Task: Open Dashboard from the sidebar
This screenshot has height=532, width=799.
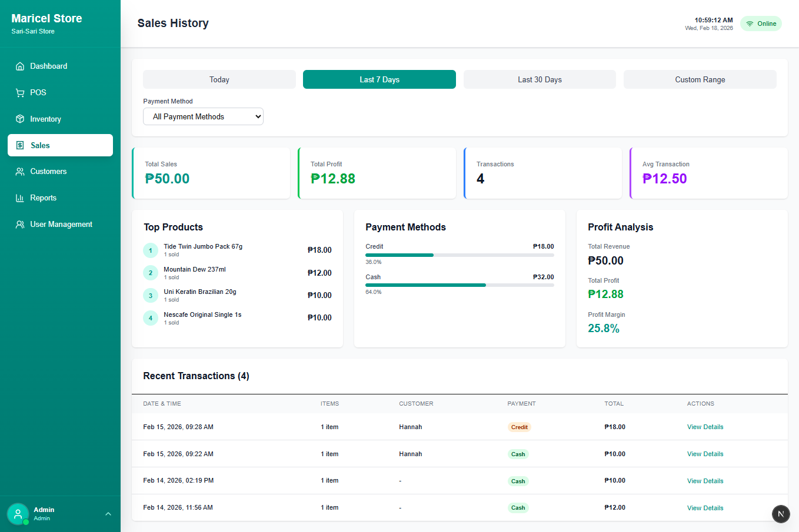Action: click(x=60, y=66)
